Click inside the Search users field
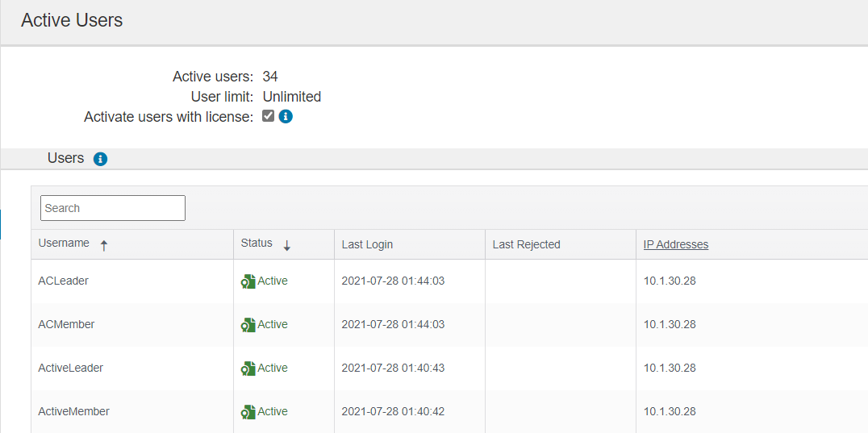Viewport: 868px width, 433px height. [x=113, y=208]
